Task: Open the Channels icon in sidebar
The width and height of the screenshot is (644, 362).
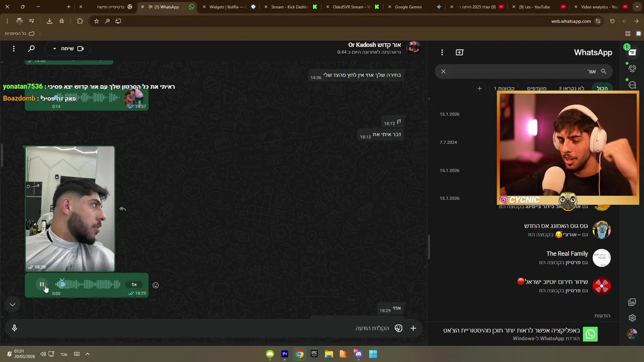Action: pos(632,84)
